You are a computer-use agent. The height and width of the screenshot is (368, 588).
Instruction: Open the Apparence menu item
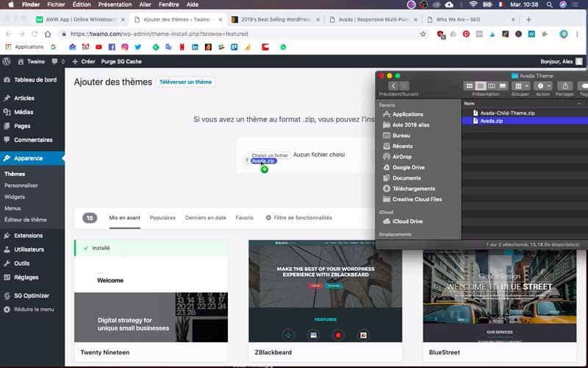click(32, 158)
